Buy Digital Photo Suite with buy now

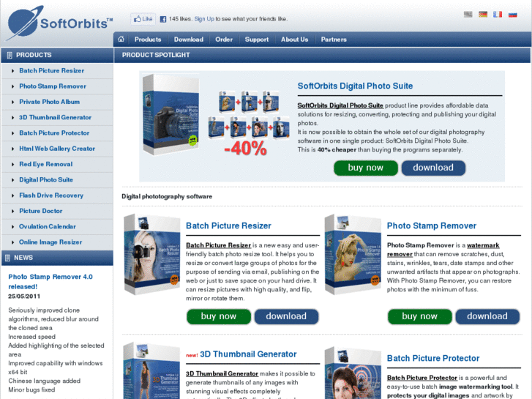pyautogui.click(x=366, y=168)
